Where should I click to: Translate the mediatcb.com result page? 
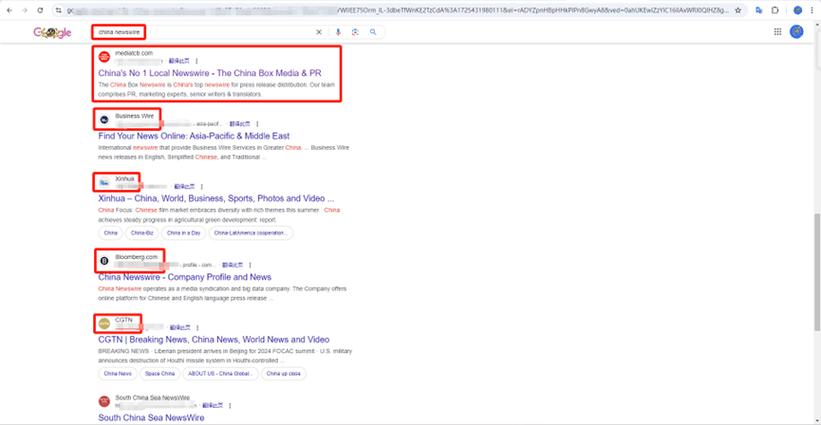tap(179, 61)
